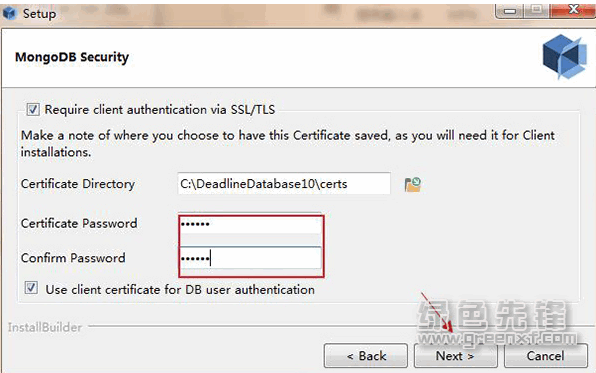Click the Certificate Directory label
Screen dimensions: 596x373
coord(78,184)
